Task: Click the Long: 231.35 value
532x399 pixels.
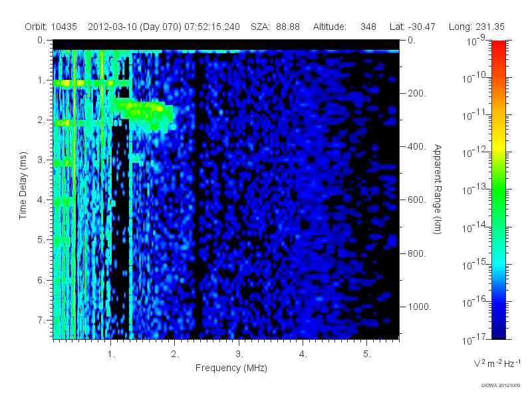Action: coord(476,27)
